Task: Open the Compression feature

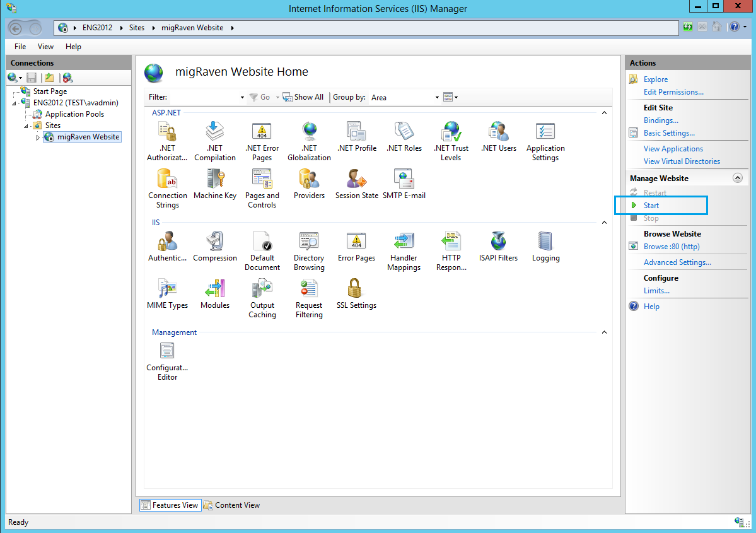Action: (x=214, y=247)
